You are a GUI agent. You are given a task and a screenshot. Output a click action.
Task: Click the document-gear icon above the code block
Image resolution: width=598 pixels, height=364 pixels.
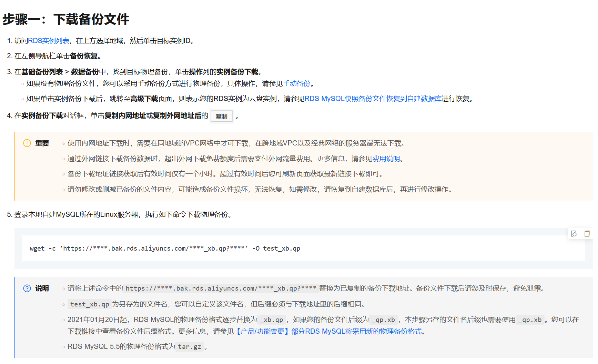(x=574, y=234)
